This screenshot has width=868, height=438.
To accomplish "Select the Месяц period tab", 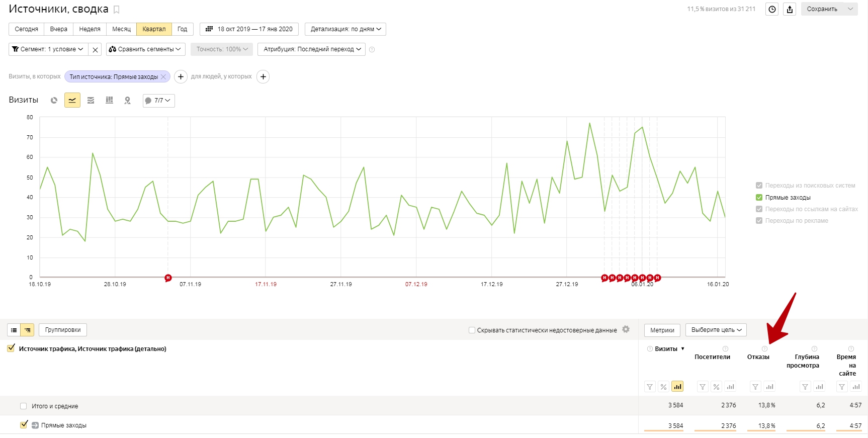I will coord(121,29).
